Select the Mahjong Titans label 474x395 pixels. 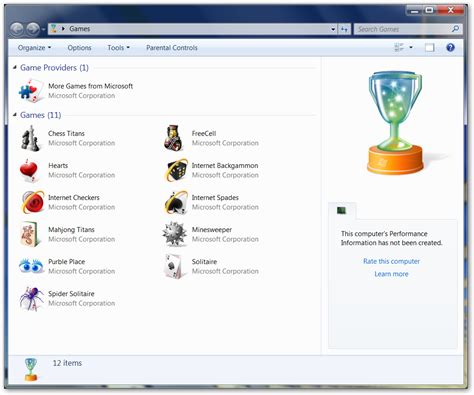click(x=71, y=229)
